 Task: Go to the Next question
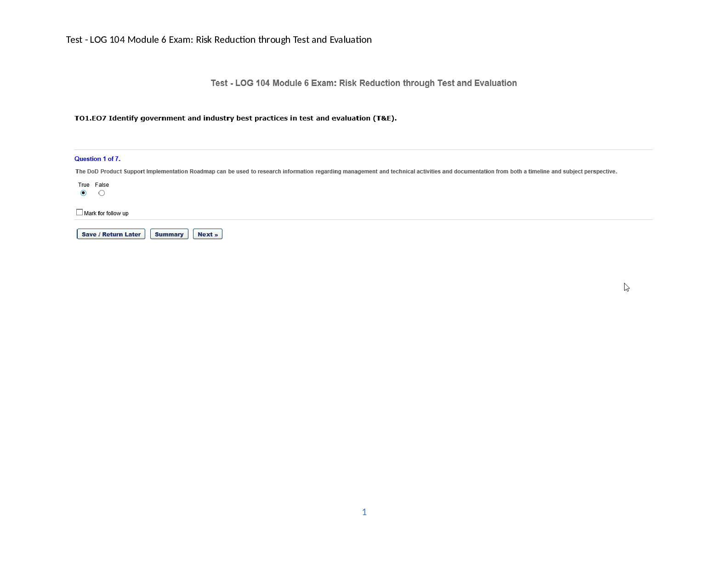point(208,234)
